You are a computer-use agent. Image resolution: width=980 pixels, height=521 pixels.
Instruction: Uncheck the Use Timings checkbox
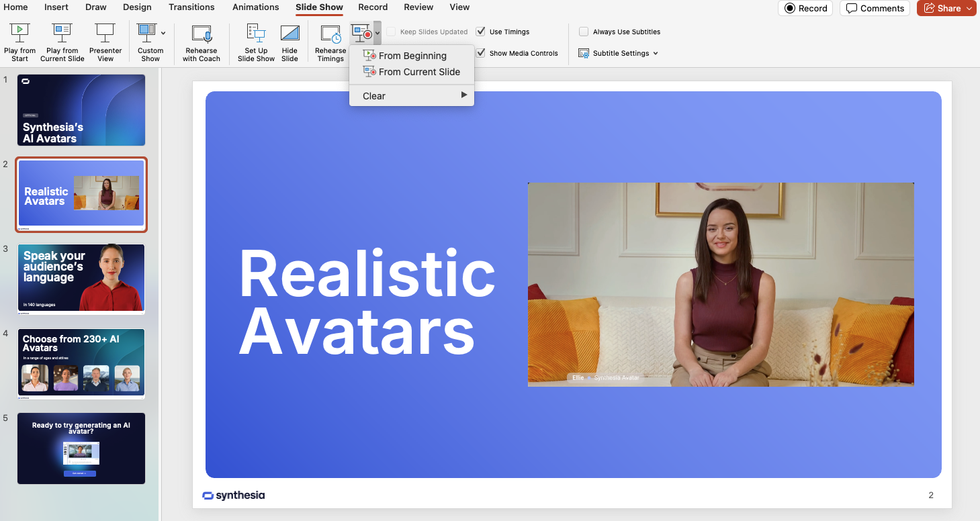(x=480, y=32)
